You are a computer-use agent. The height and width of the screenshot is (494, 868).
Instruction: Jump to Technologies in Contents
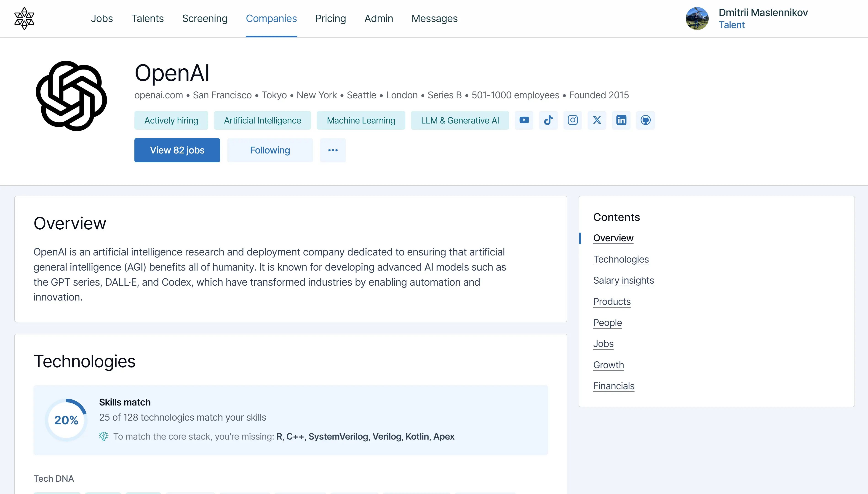pos(621,259)
